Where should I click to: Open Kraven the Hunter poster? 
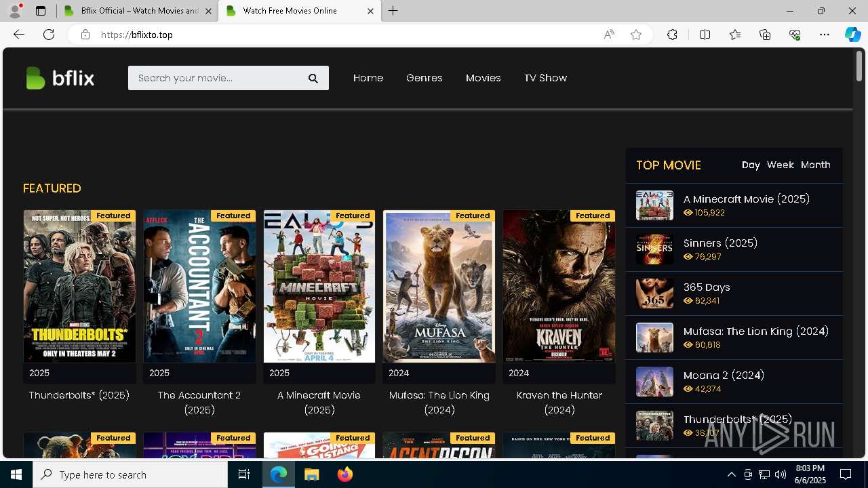(x=559, y=286)
